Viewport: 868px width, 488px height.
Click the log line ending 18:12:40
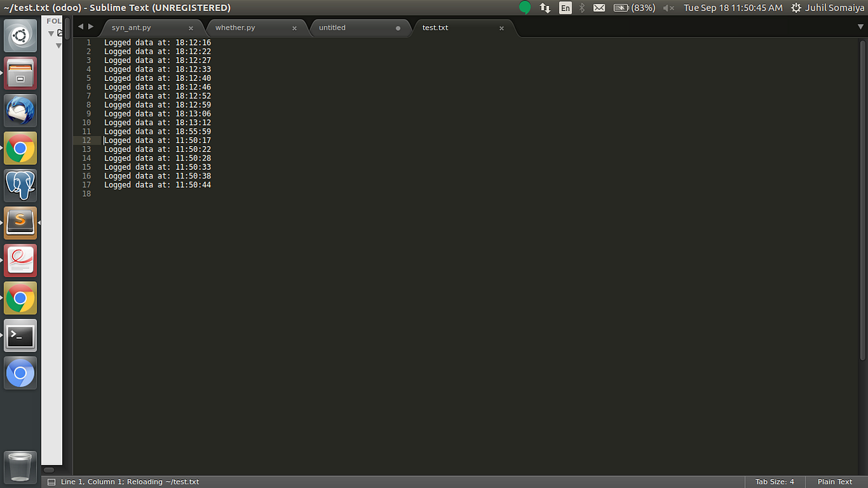[x=158, y=78]
